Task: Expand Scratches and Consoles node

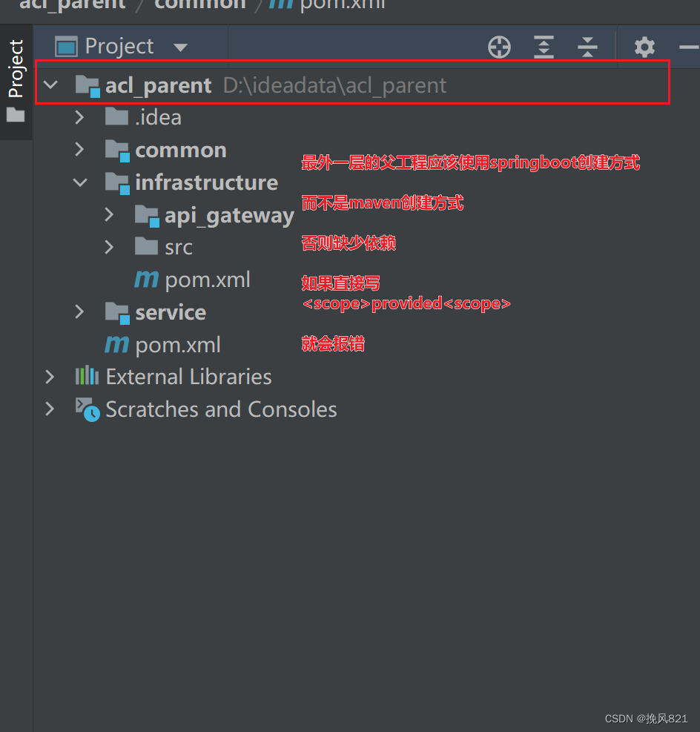Action: (x=50, y=409)
